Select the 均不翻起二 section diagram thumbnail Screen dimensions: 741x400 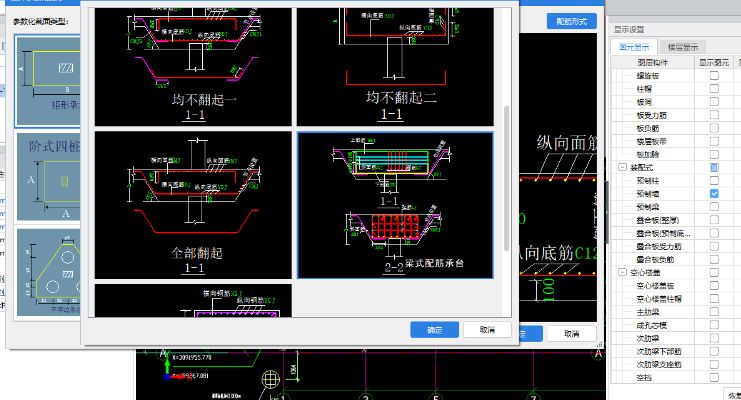point(395,67)
